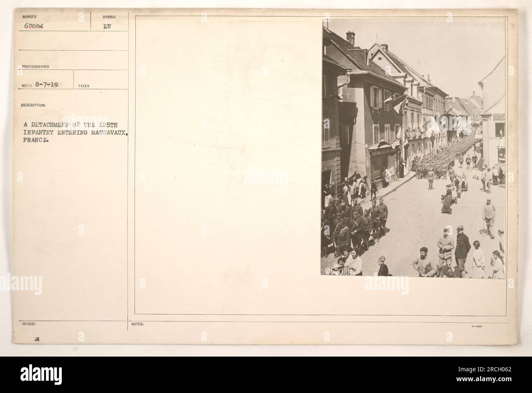
Task: Click the small stamp mark below ISSUED
Action: click(36, 333)
